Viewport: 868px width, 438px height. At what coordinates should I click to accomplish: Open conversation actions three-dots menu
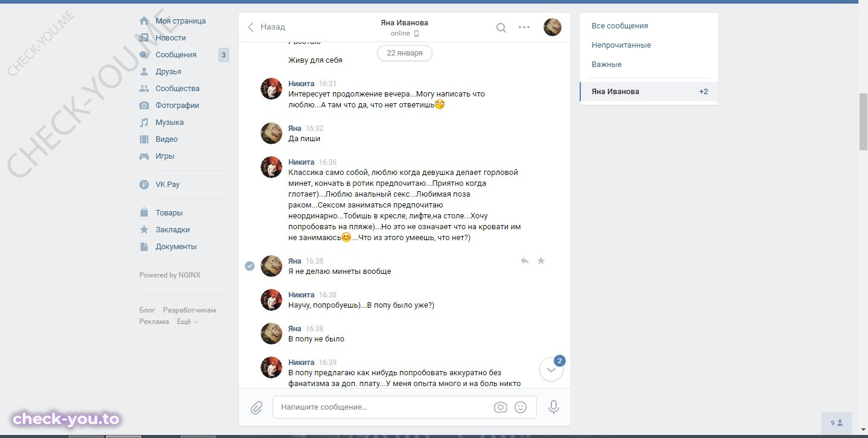point(524,27)
